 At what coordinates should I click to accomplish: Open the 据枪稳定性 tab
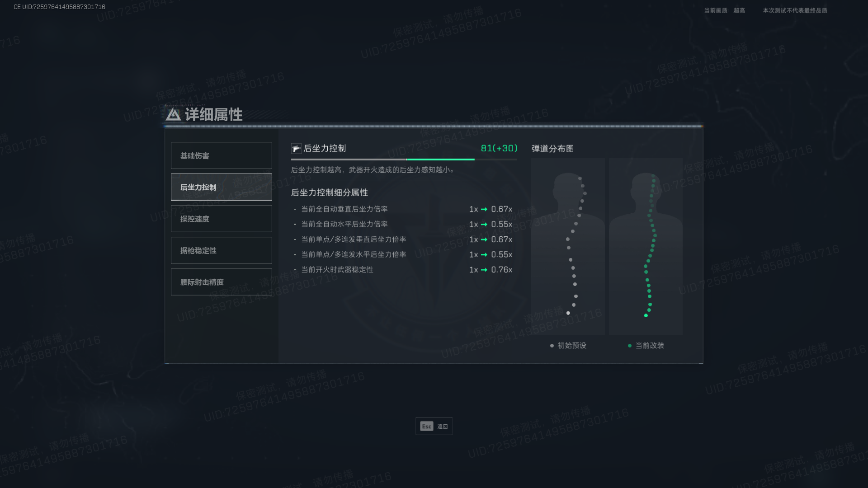tap(221, 250)
